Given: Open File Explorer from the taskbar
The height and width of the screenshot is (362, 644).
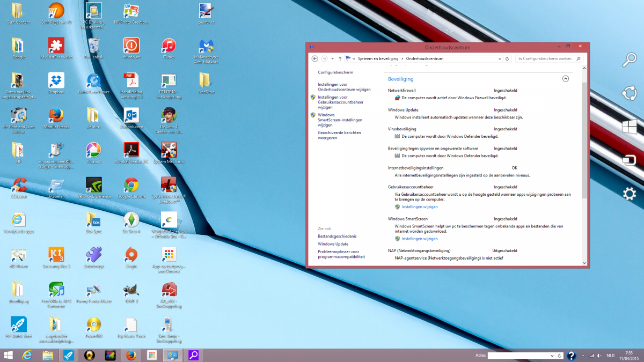Looking at the screenshot, I should 48,355.
